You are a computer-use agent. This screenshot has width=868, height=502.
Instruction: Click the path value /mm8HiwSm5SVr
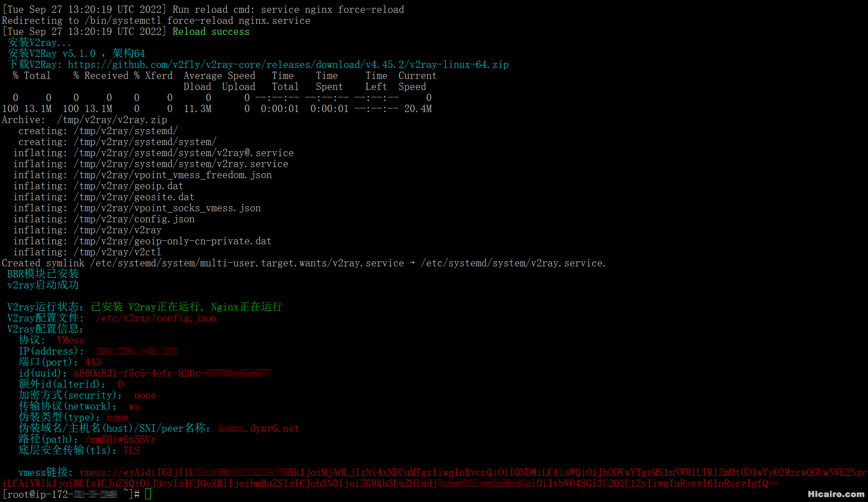(x=120, y=440)
